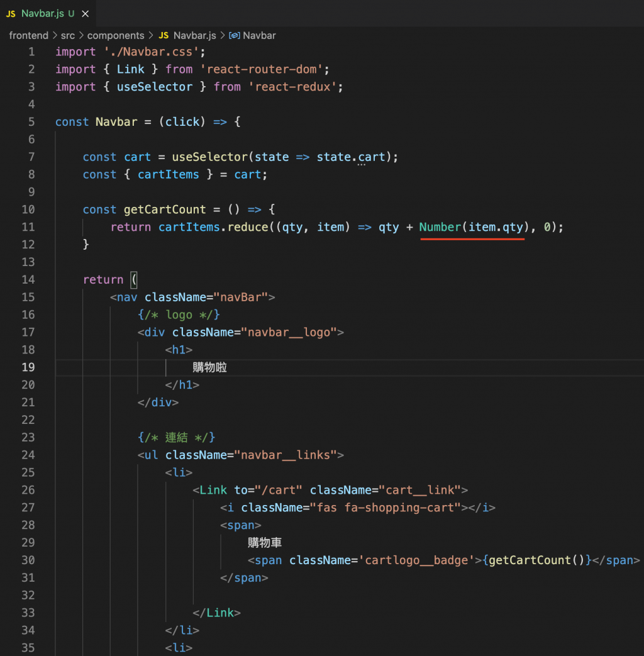Click useSelector import on line 3

(x=155, y=87)
